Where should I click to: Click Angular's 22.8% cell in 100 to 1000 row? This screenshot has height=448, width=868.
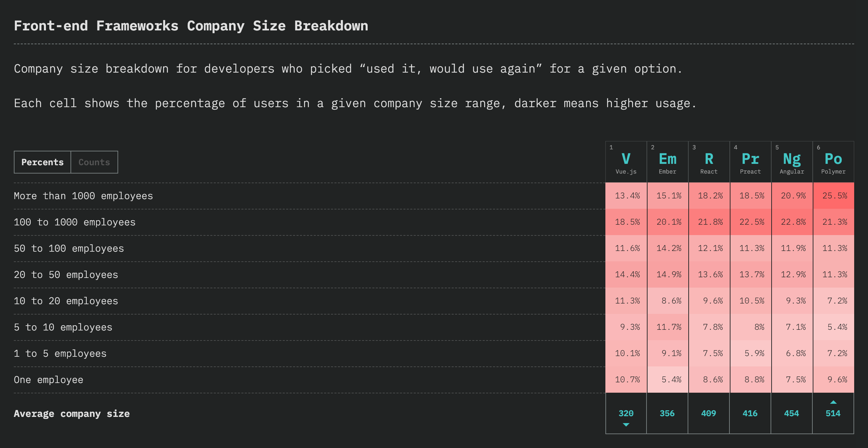pos(792,222)
